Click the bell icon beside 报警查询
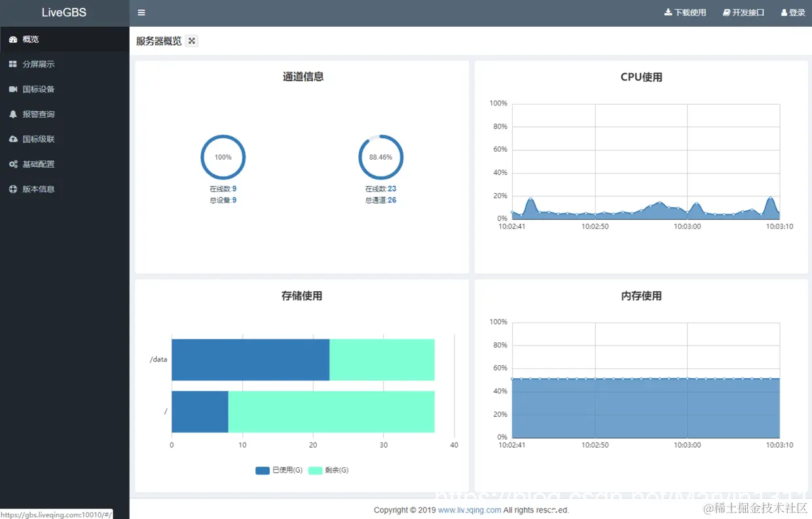Viewport: 812px width, 519px height. pyautogui.click(x=13, y=114)
